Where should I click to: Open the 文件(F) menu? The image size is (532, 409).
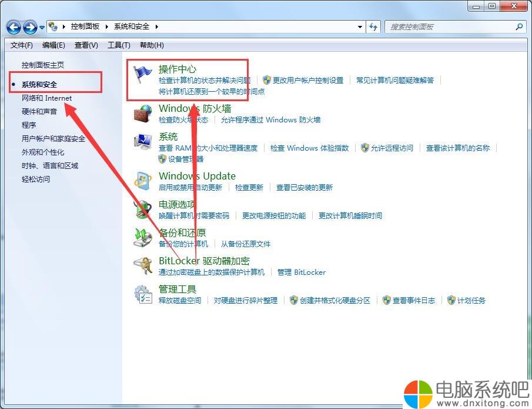[x=21, y=45]
